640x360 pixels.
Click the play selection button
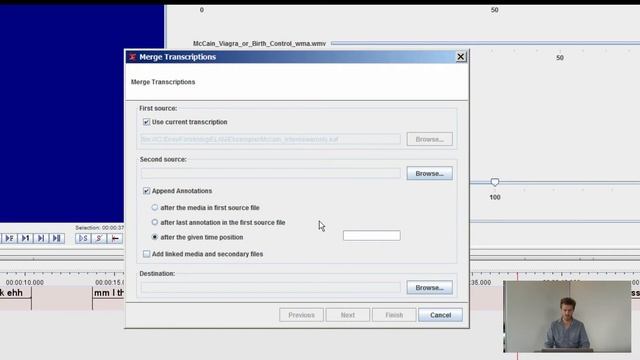tap(83, 238)
